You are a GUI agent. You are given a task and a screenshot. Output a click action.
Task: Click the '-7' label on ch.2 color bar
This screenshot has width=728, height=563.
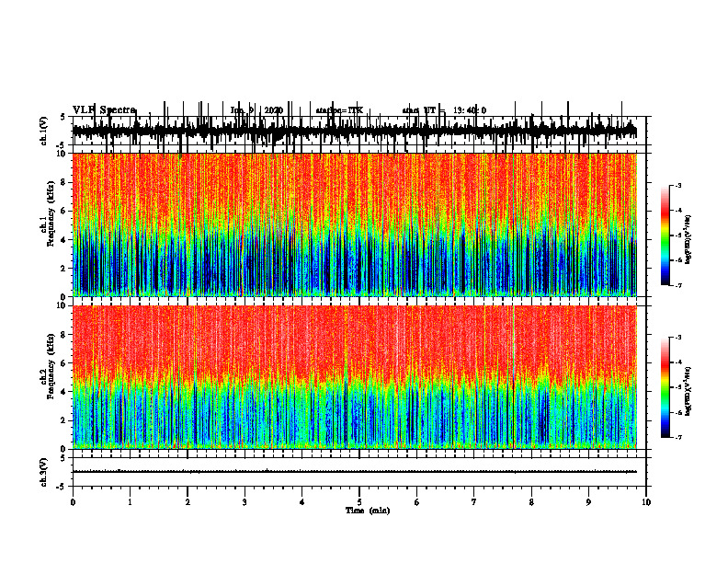tap(677, 438)
